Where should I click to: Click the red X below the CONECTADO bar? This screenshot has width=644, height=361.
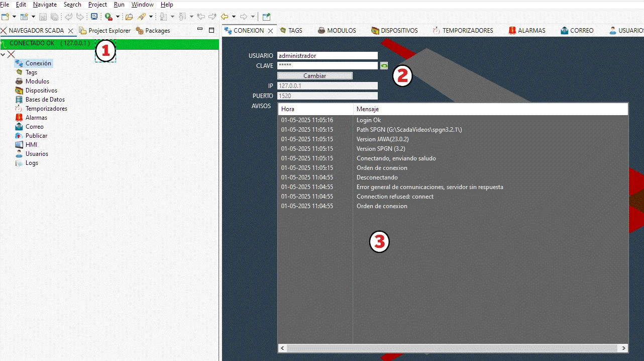(11, 54)
